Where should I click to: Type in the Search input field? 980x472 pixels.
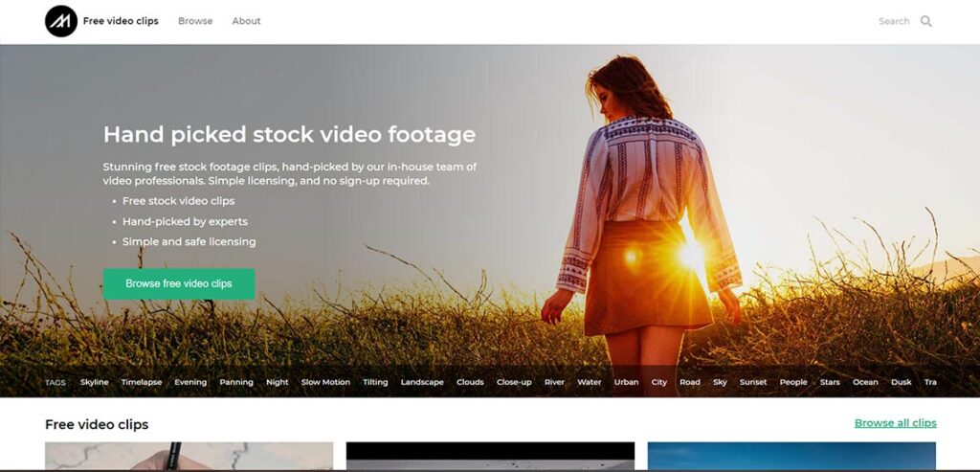pyautogui.click(x=893, y=21)
